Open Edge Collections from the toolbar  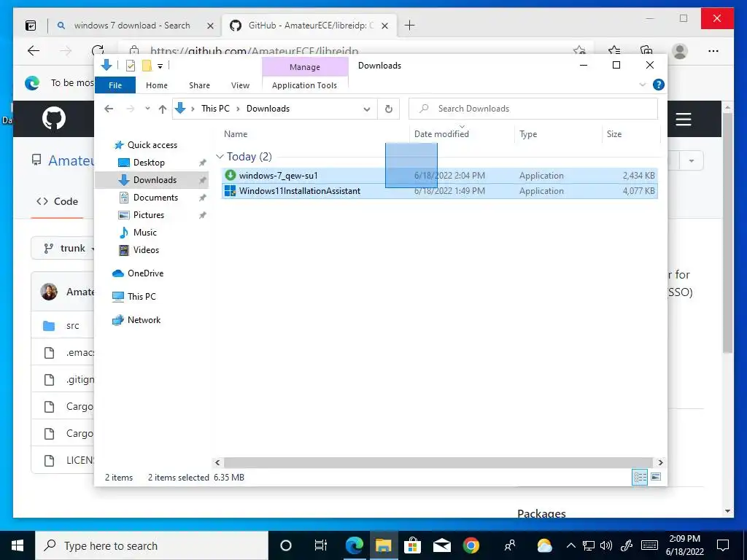[x=646, y=51]
